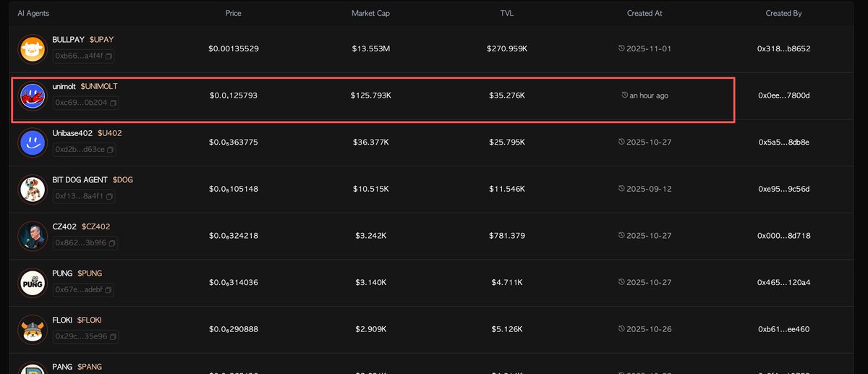
Task: Click clock icon in the CZ402 row
Action: (x=621, y=236)
